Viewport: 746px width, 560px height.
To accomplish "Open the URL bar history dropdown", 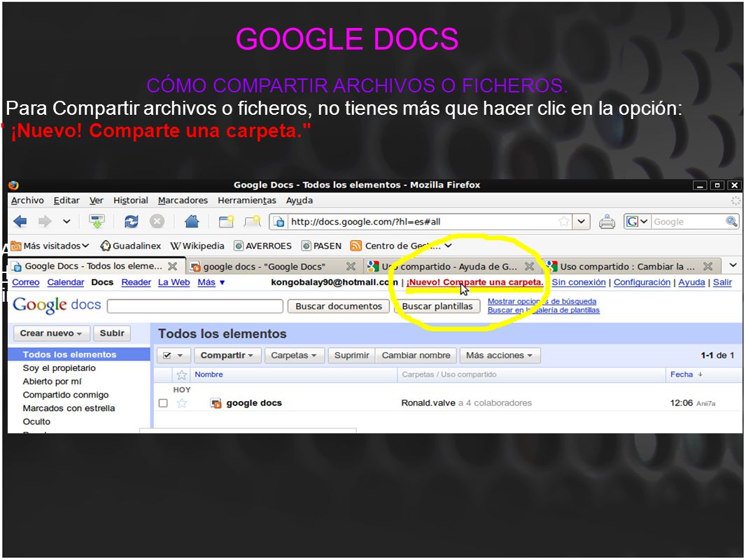I will coord(582,222).
